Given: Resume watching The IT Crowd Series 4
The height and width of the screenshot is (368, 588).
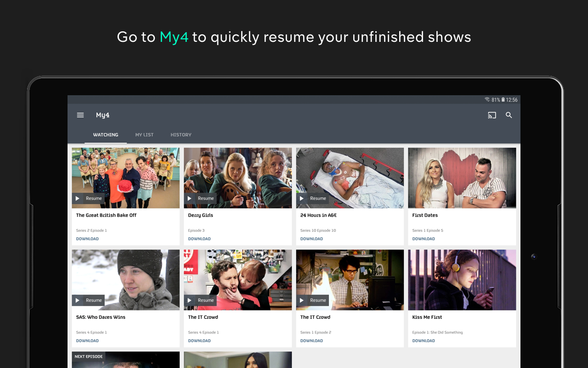Looking at the screenshot, I should [x=200, y=300].
